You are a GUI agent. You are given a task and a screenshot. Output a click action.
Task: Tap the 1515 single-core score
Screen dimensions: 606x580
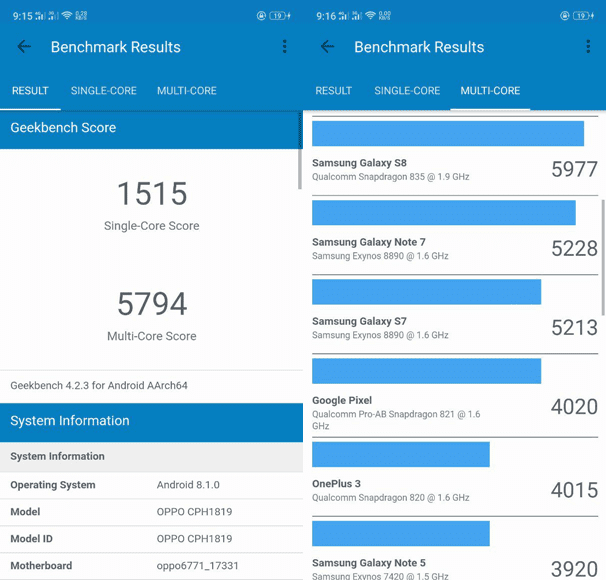point(152,193)
